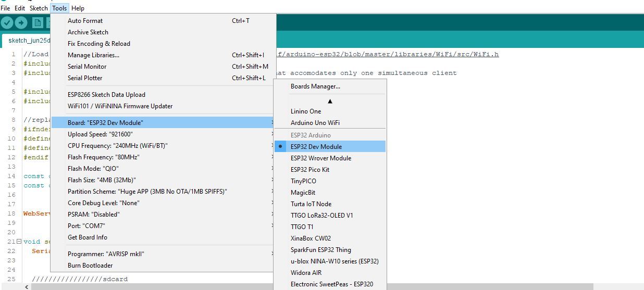Click the Verify checkmark toolbar button
The height and width of the screenshot is (290, 644).
(7, 22)
